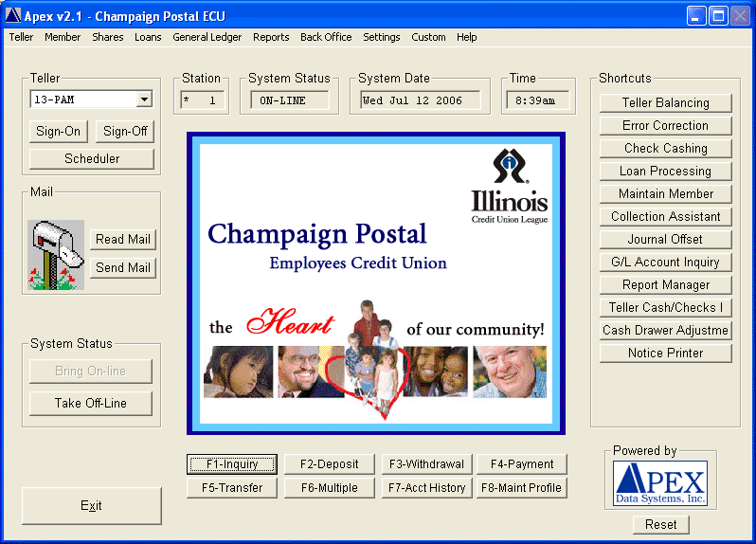Open the Back Office menu
756x544 pixels.
[x=326, y=37]
